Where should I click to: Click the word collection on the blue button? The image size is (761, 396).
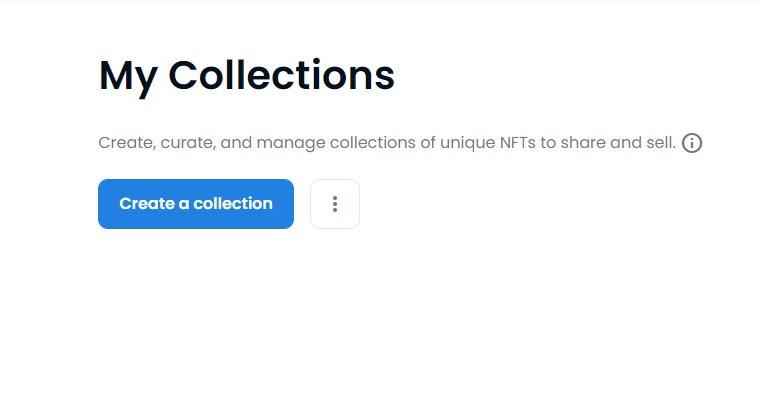(x=233, y=203)
